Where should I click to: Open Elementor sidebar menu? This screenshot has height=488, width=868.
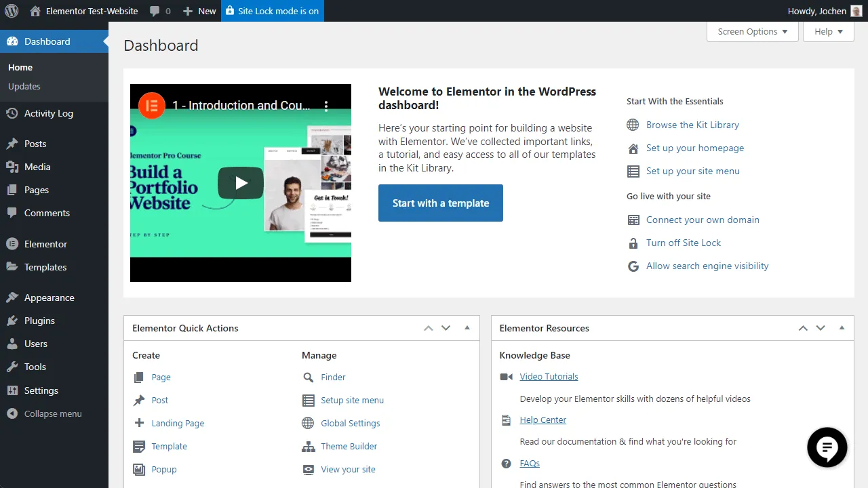[x=54, y=244]
